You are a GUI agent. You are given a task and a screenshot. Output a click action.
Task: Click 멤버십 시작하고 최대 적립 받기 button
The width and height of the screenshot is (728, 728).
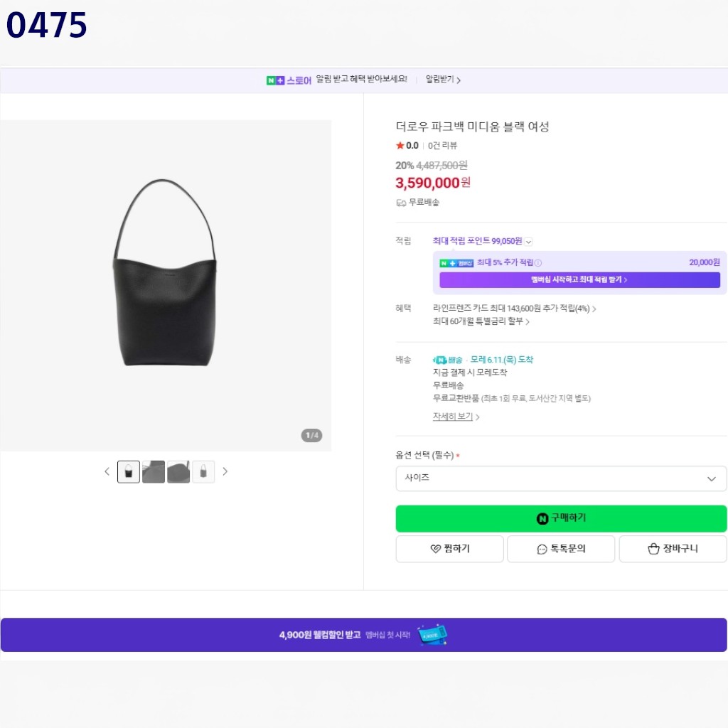coord(579,280)
